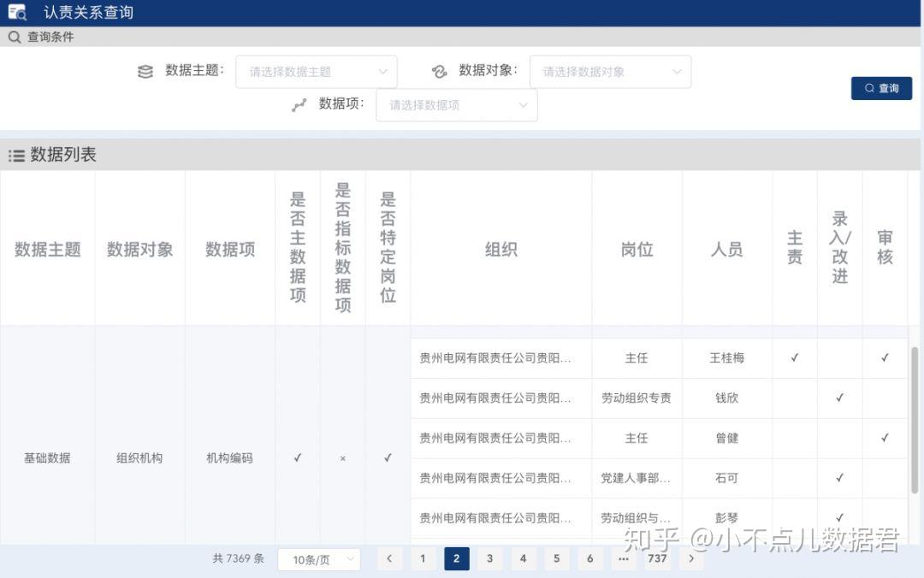This screenshot has width=924, height=578.
Task: Click the ellipsis icon in the pagination bar
Action: [x=624, y=558]
